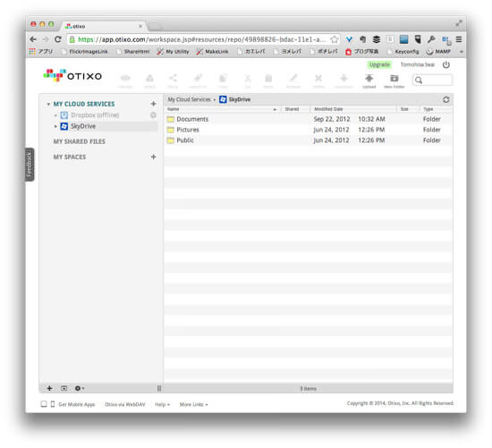Go back in the browser
Screen dimensions: 492x448
coord(33,39)
